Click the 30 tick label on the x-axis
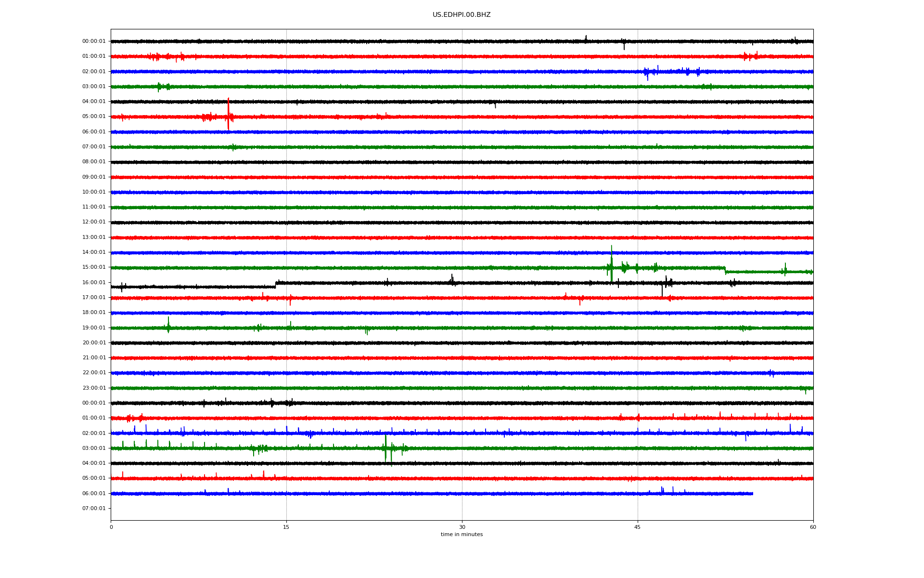Screen dimensions: 924x578 point(462,527)
